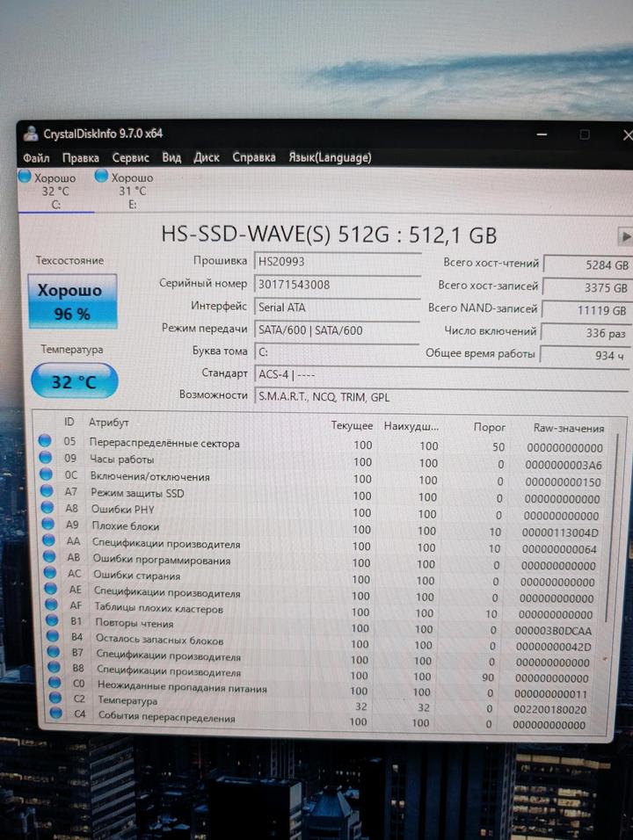The height and width of the screenshot is (840, 633).
Task: Click the blue status icon of row AF
Action: pos(52,605)
